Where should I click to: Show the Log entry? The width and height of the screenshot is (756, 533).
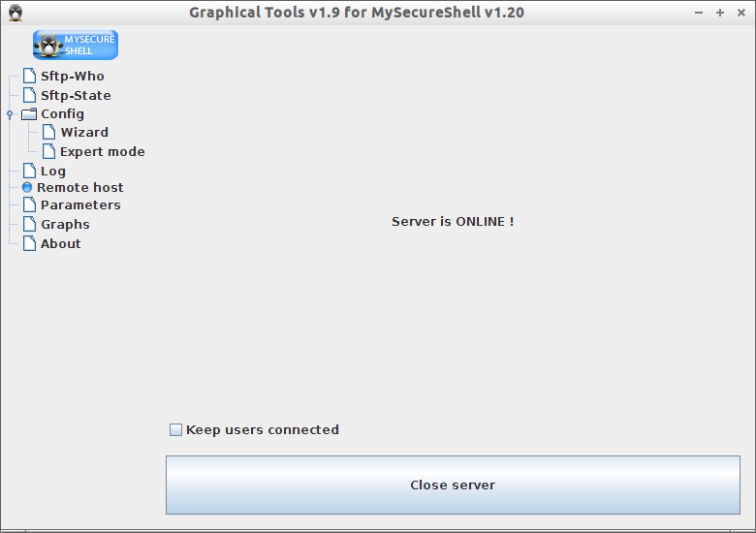click(x=53, y=172)
